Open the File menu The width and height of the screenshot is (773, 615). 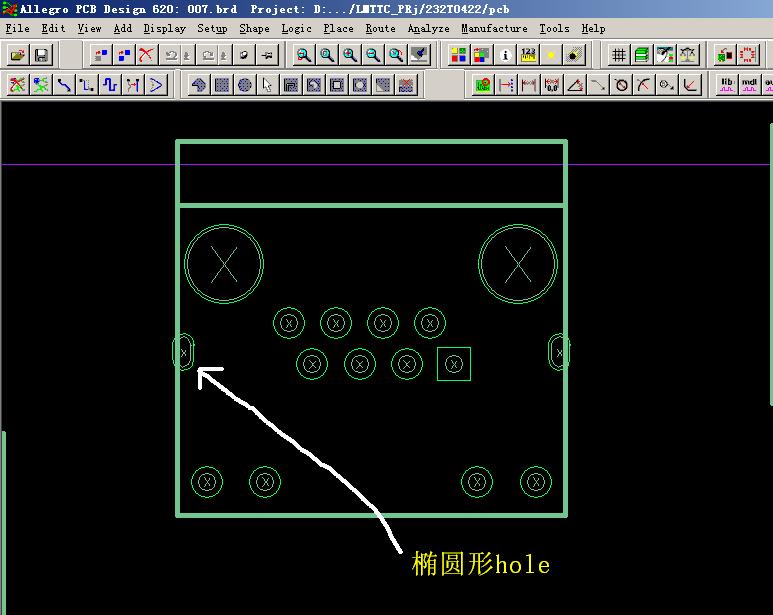(18, 29)
